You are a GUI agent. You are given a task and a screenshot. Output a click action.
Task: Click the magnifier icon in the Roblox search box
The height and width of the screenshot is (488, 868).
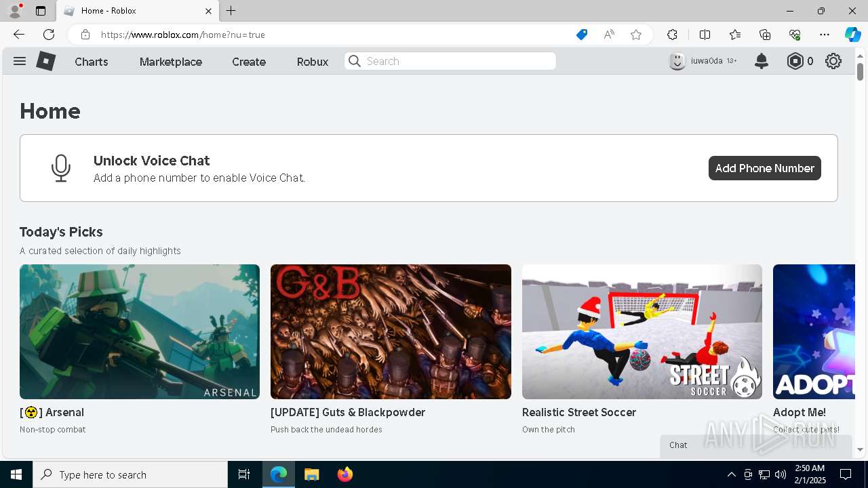[x=355, y=61]
